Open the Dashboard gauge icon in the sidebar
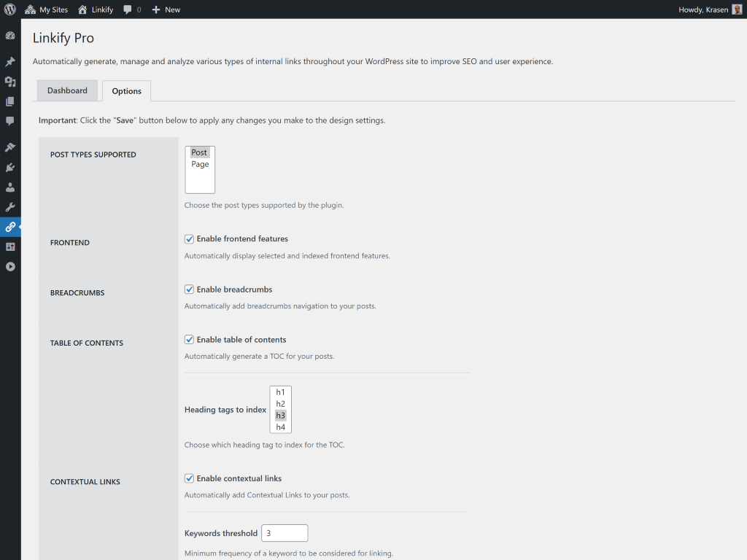Viewport: 747px width, 560px height. click(x=10, y=36)
